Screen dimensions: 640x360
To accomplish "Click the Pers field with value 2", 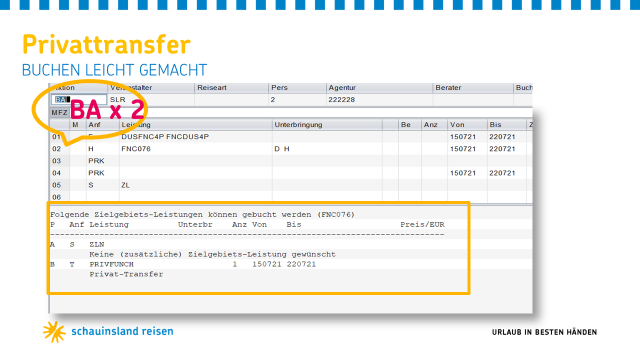I will click(x=297, y=99).
